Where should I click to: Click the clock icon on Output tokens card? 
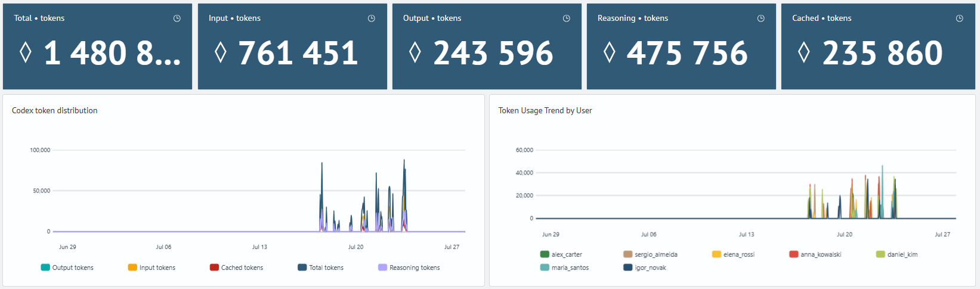567,18
